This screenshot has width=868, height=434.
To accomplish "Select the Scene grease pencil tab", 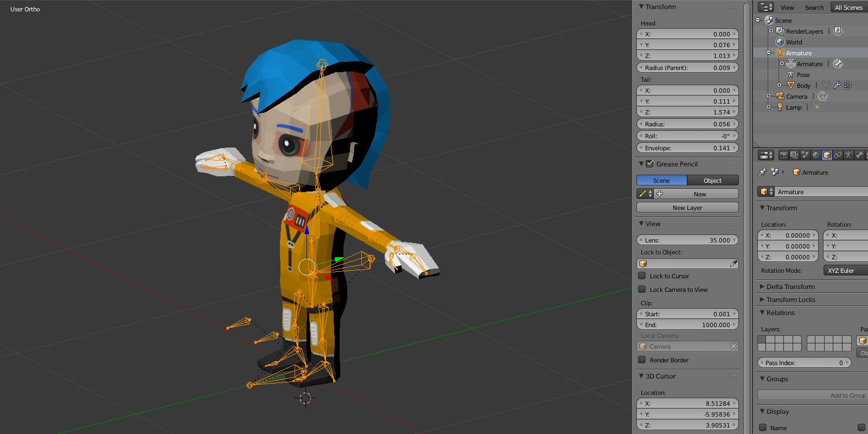I will click(x=661, y=180).
